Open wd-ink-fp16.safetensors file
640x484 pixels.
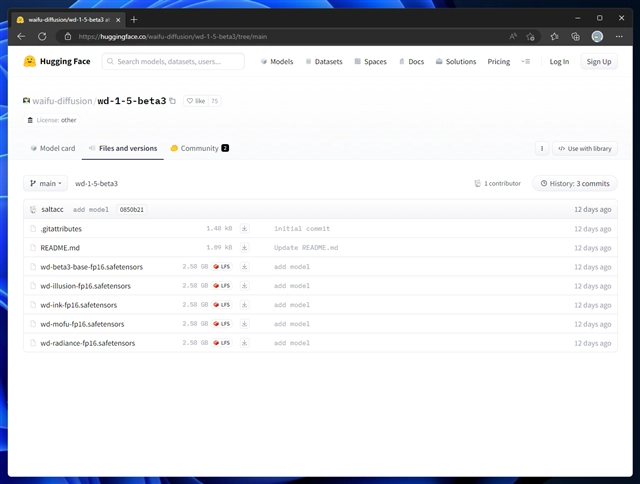(x=78, y=305)
